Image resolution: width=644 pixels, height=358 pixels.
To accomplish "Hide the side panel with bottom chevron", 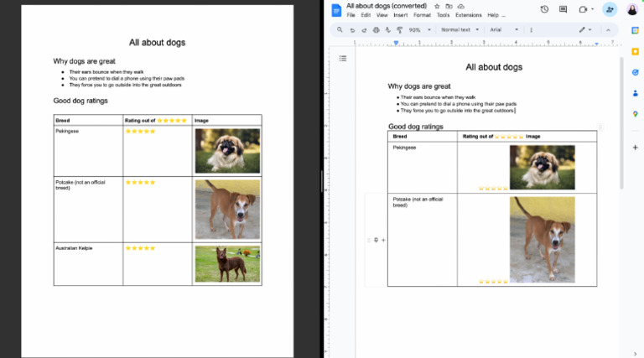I will (x=635, y=354).
